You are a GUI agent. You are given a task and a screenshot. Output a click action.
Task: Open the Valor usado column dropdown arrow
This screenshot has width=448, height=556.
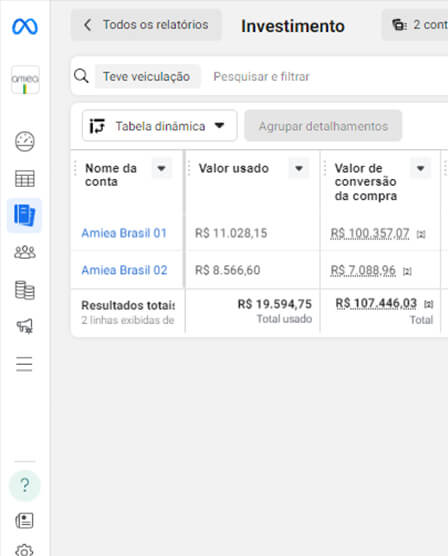click(x=299, y=168)
